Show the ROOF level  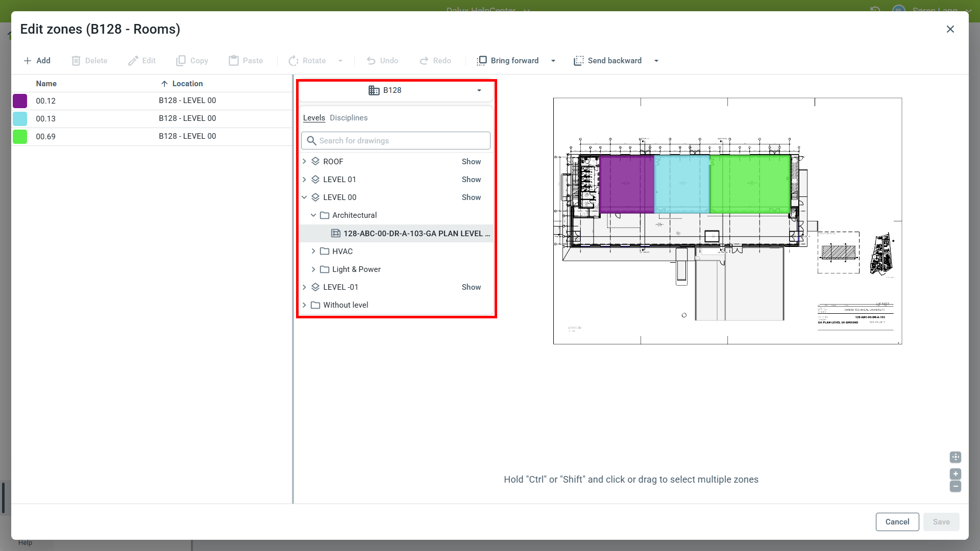pos(471,162)
